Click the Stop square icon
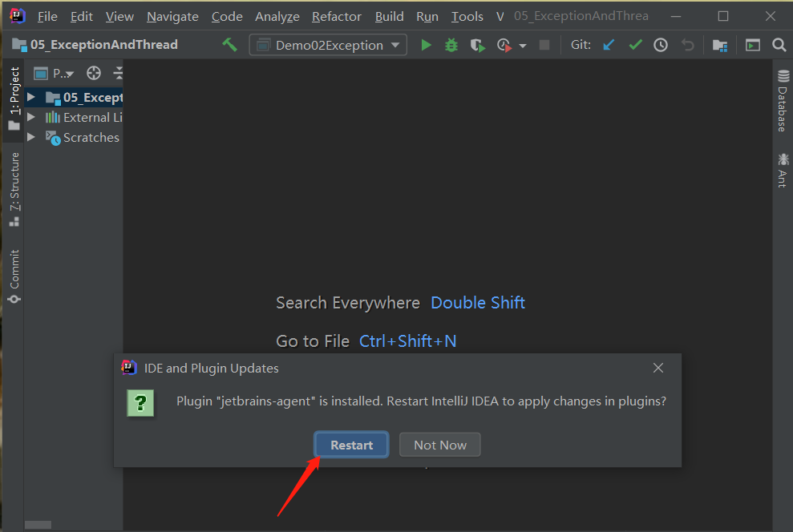Viewport: 793px width, 532px height. pyautogui.click(x=544, y=45)
